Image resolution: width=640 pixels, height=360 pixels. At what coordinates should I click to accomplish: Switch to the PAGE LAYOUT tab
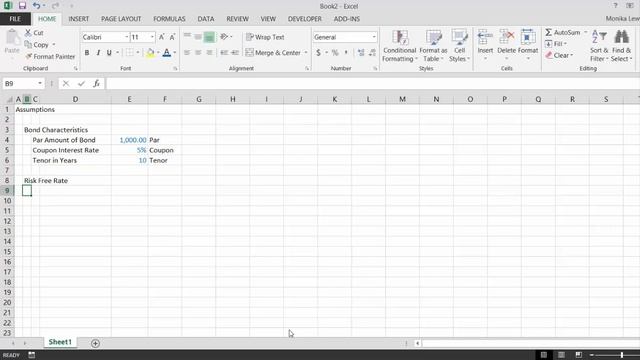(121, 19)
